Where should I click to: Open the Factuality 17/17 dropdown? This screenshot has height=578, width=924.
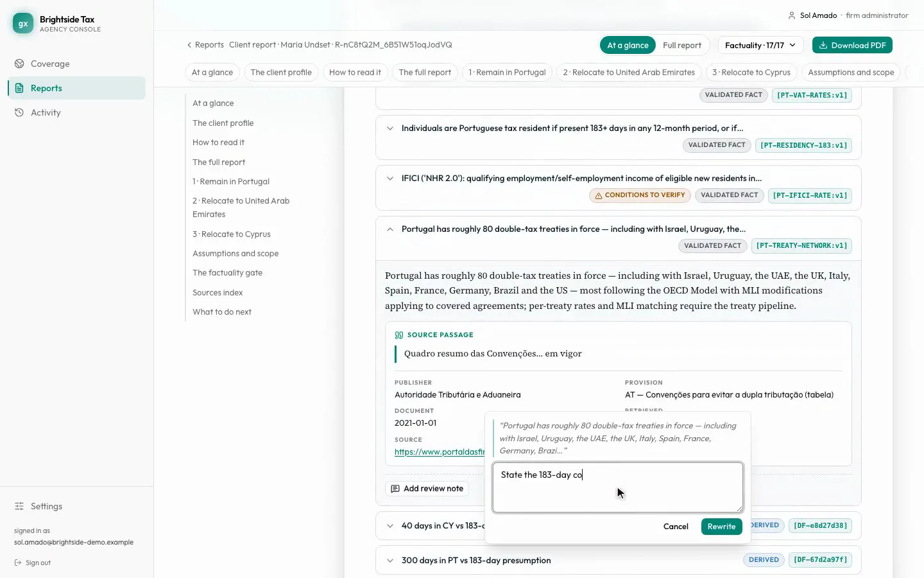point(760,45)
